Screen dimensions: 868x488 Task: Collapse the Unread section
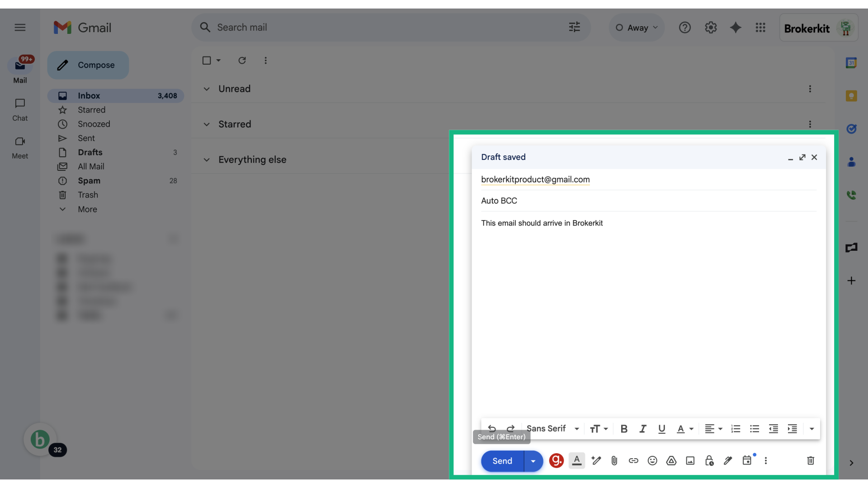click(x=207, y=89)
